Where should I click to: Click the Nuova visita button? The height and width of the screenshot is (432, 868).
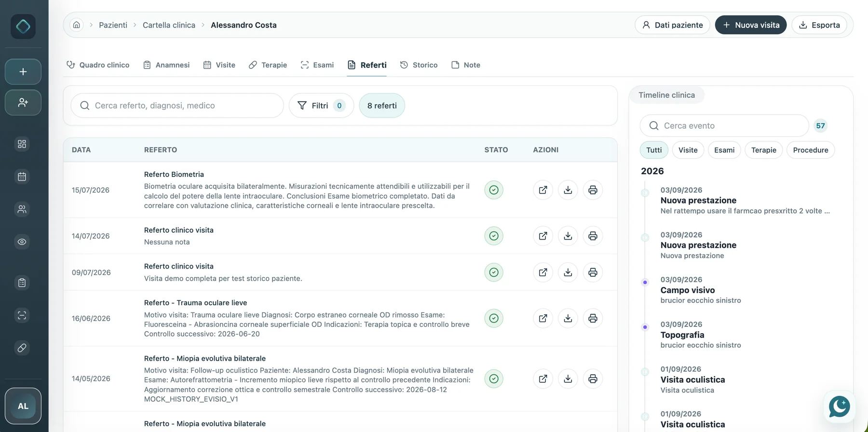tap(751, 25)
